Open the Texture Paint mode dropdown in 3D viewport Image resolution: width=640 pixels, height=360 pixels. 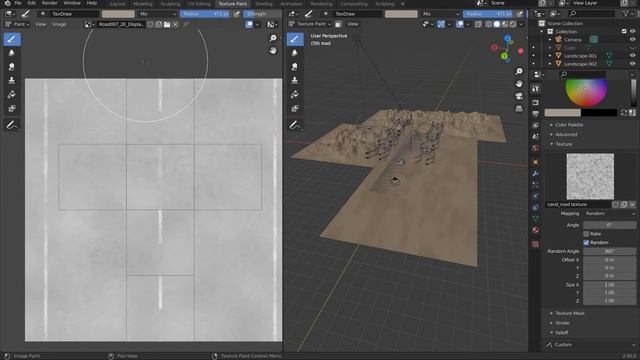click(310, 24)
